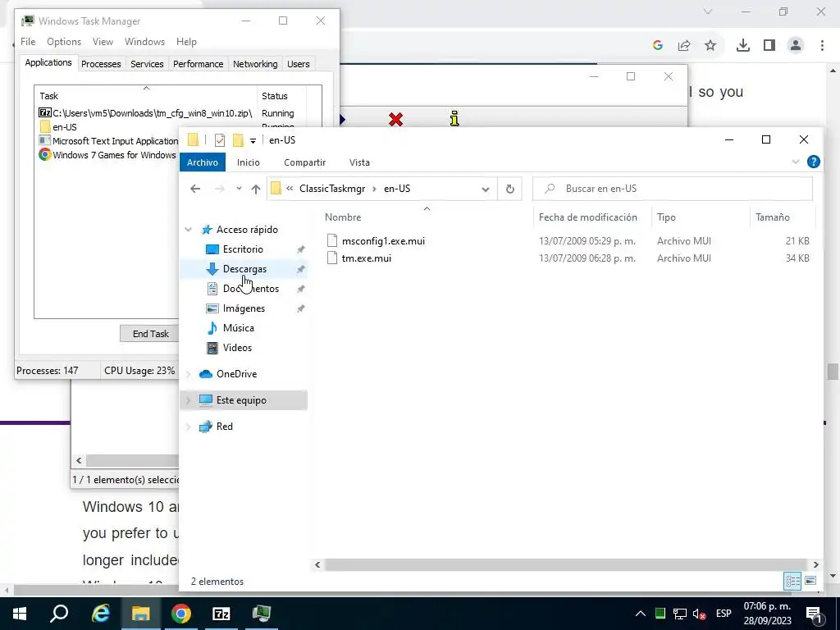840x630 pixels.
Task: Switch to the Inicio ribbon tab
Action: pos(248,162)
